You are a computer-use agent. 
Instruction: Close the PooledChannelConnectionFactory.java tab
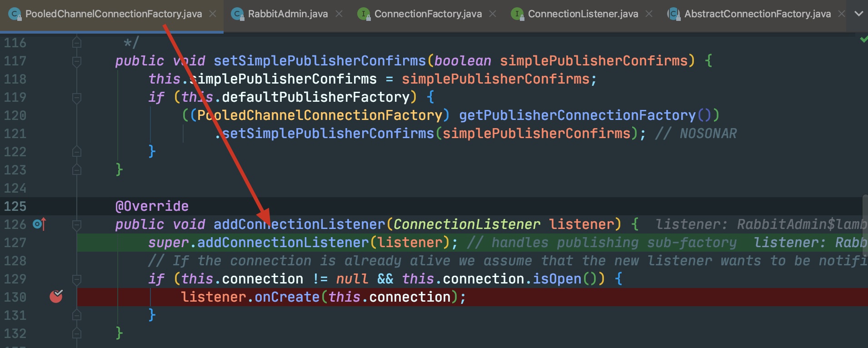[213, 14]
